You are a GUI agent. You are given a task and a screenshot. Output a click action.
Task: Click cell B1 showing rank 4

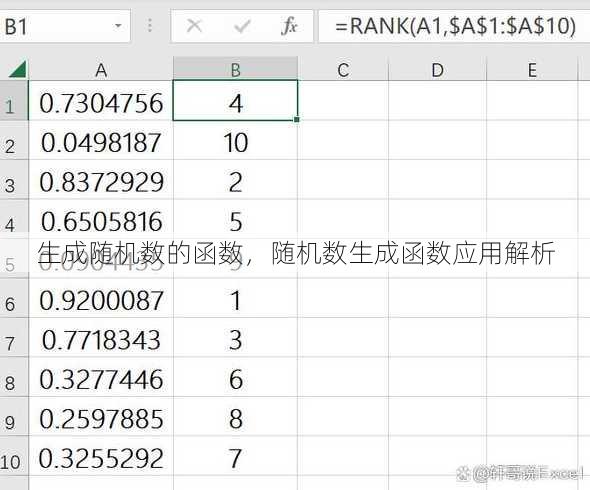236,100
